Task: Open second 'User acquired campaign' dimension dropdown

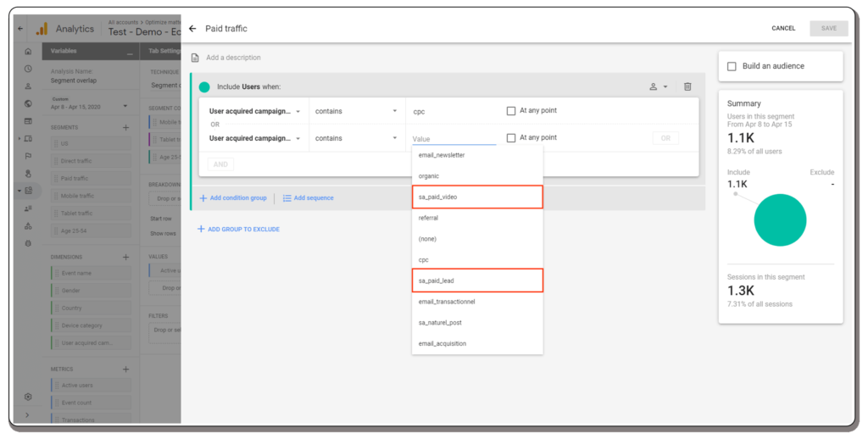Action: click(x=254, y=138)
